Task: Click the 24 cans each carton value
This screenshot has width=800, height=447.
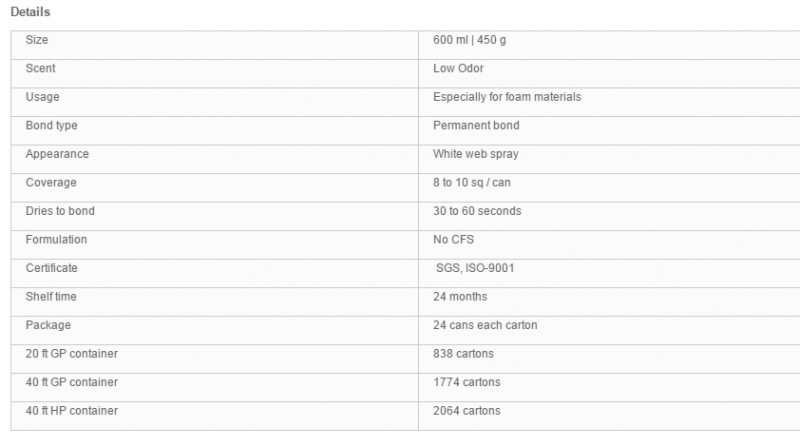Action: pyautogui.click(x=485, y=326)
